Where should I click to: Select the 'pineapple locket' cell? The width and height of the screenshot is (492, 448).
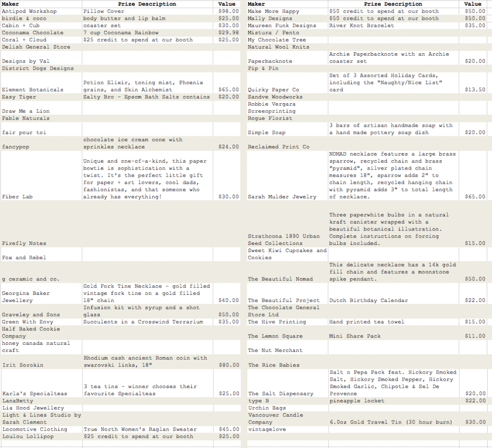click(x=394, y=401)
